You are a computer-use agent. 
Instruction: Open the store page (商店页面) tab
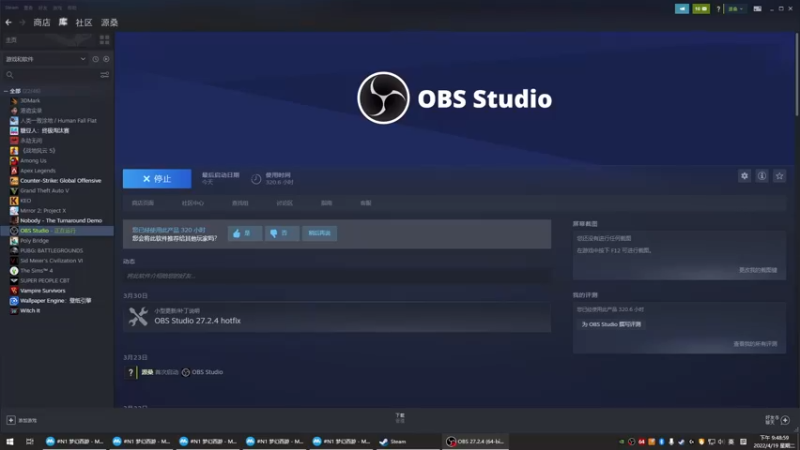(143, 203)
